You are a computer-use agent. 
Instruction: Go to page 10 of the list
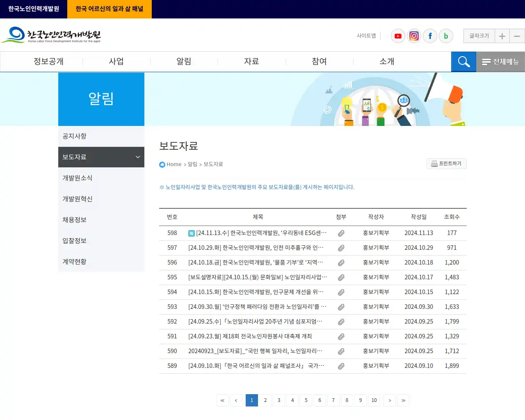374,400
